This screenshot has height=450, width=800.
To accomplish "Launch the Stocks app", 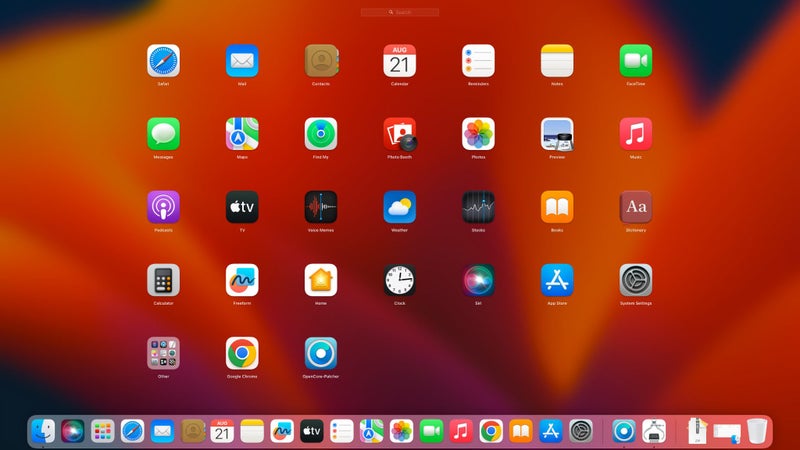I will [x=478, y=207].
